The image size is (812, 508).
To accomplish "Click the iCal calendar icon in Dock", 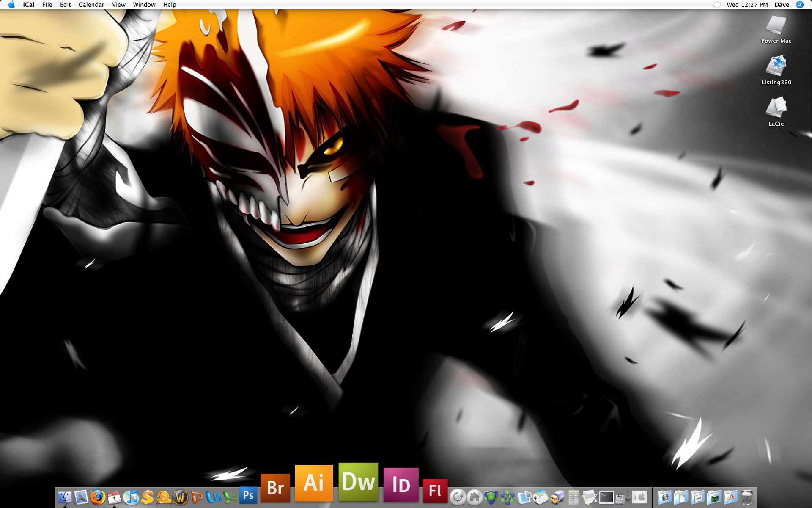I will pos(114,498).
